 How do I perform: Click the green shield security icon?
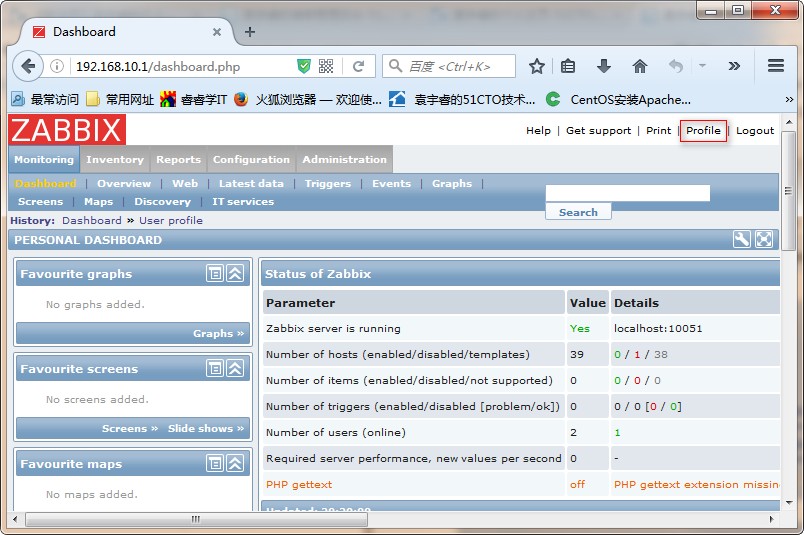304,66
